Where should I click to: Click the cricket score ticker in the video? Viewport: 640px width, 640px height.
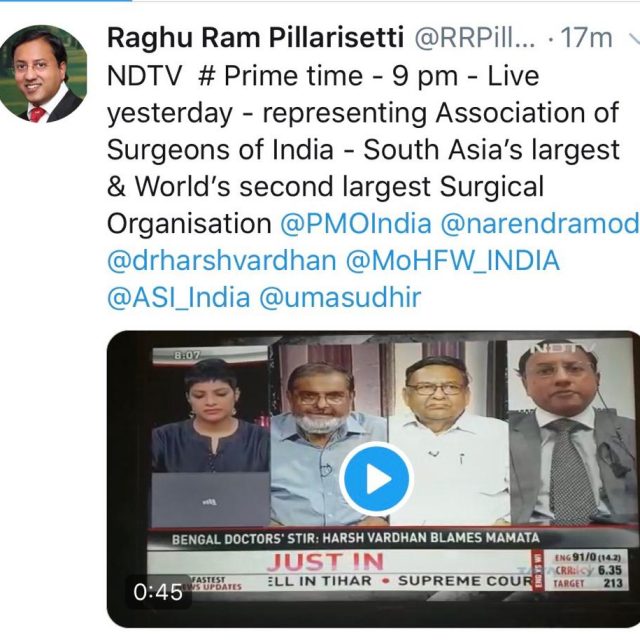[587, 570]
